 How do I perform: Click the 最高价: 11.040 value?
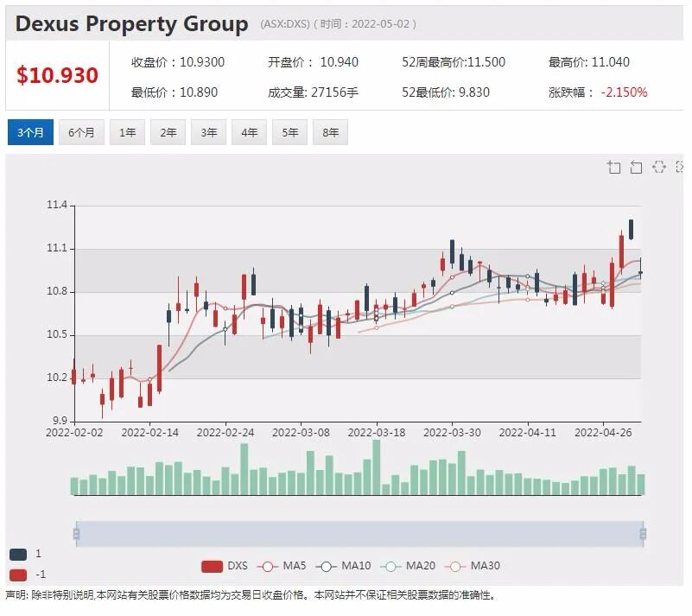589,62
